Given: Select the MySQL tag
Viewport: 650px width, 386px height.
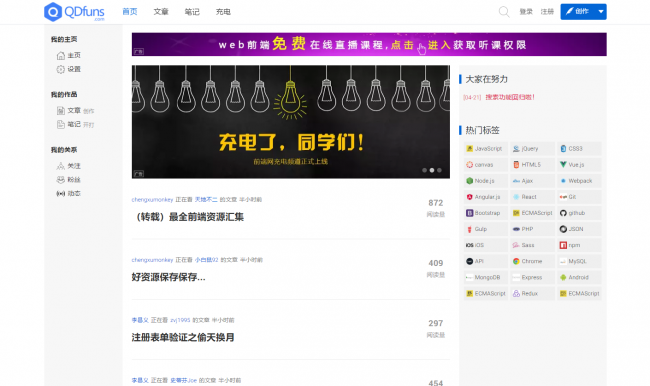Looking at the screenshot, I should click(579, 261).
